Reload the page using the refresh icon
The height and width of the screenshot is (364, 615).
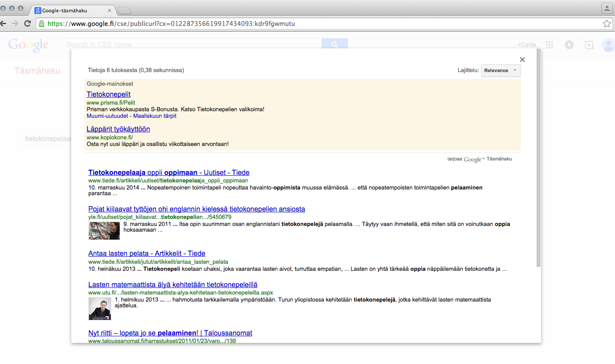pos(27,24)
